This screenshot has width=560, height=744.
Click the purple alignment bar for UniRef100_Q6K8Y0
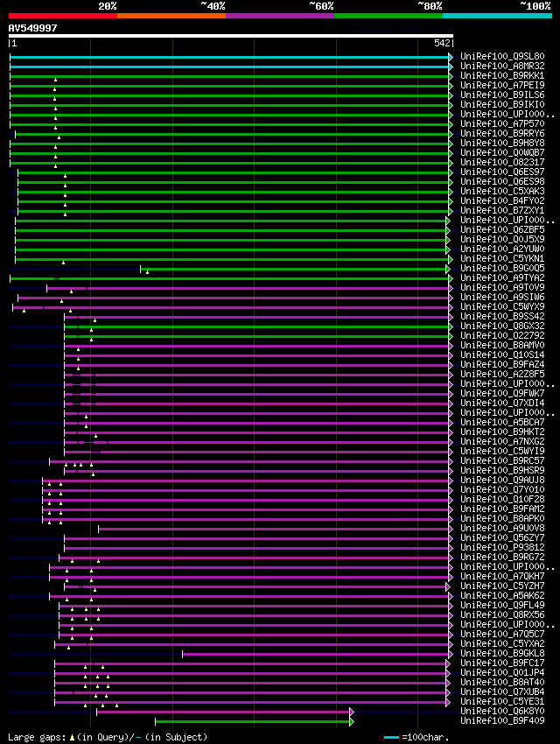point(225,712)
